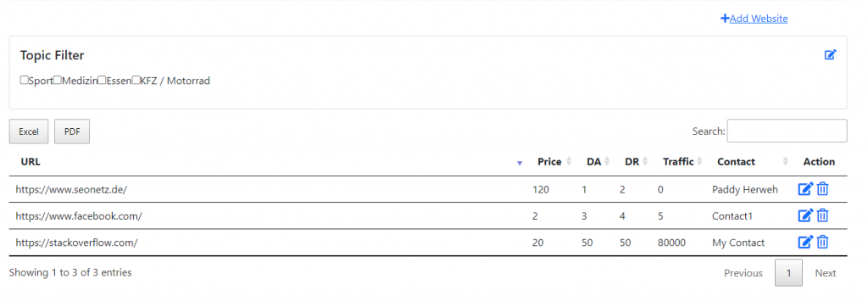Go to pagination page 1
The image size is (868, 307).
point(789,272)
